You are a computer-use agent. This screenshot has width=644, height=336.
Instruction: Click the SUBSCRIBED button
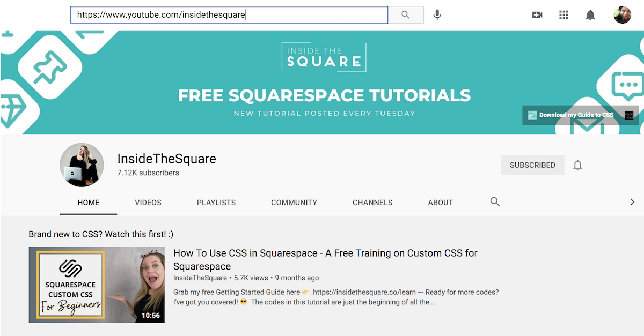[532, 165]
